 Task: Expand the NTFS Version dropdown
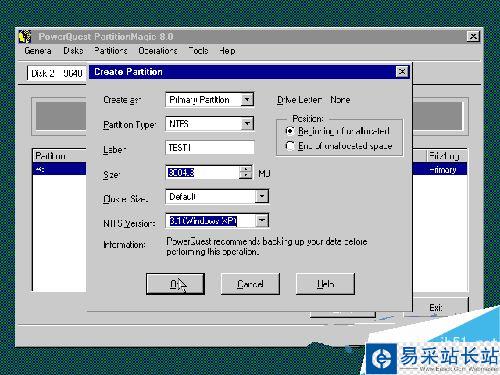click(x=262, y=220)
